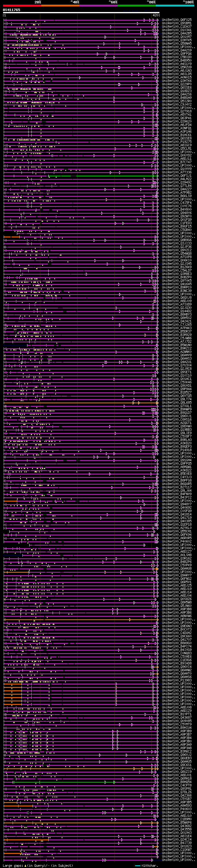Open UniRef100_Q3HTK6 entry

177,81
